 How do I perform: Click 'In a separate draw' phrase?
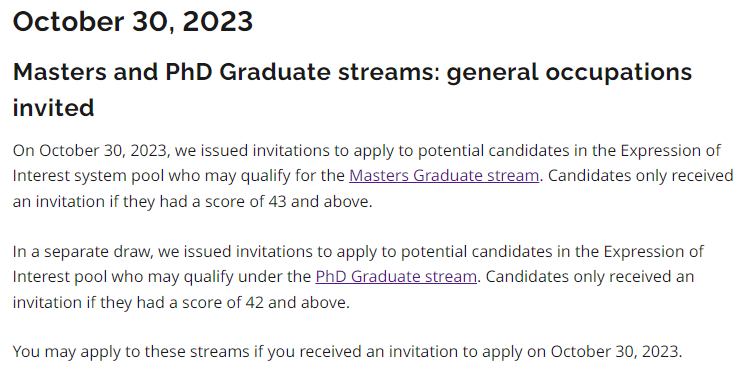(83, 251)
